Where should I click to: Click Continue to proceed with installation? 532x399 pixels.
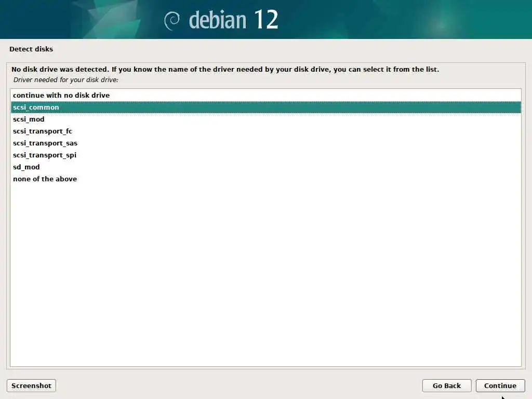coord(500,386)
